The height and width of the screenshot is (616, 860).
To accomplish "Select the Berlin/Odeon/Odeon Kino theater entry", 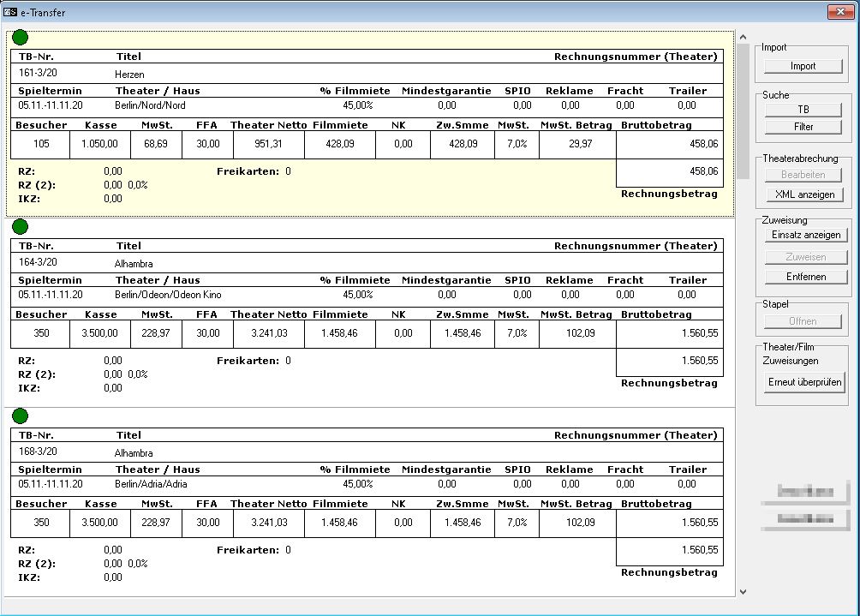I will point(168,294).
